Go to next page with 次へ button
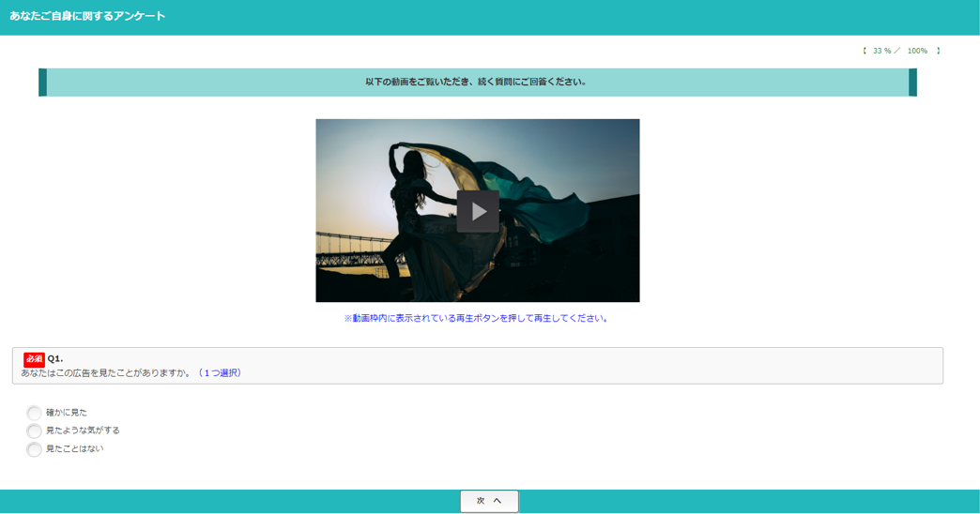The image size is (980, 514). point(489,501)
